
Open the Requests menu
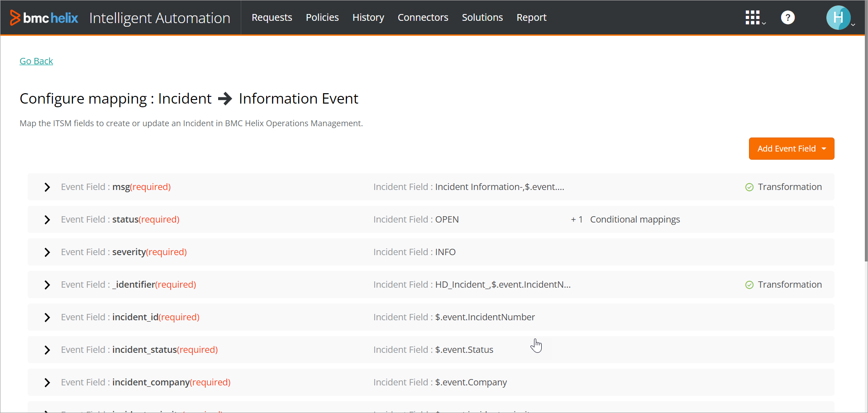click(272, 18)
